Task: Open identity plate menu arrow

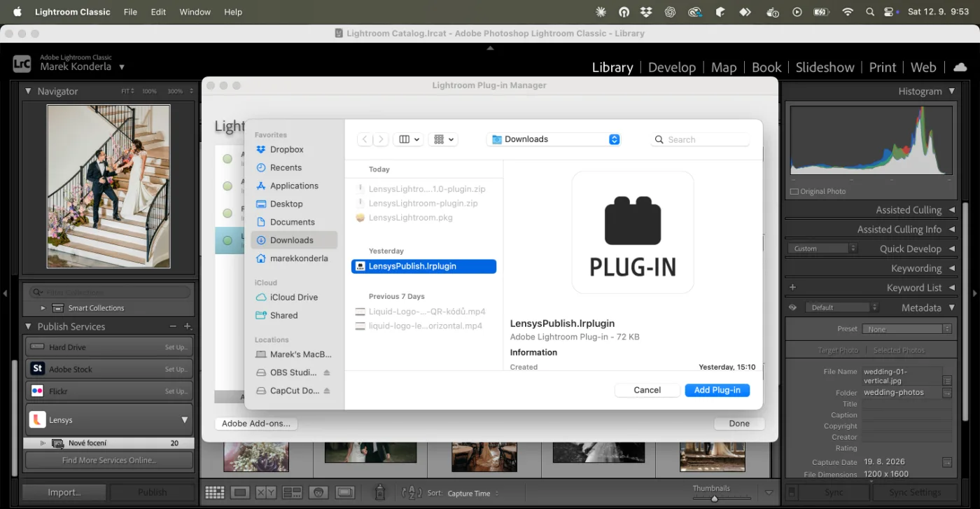Action: [x=122, y=67]
